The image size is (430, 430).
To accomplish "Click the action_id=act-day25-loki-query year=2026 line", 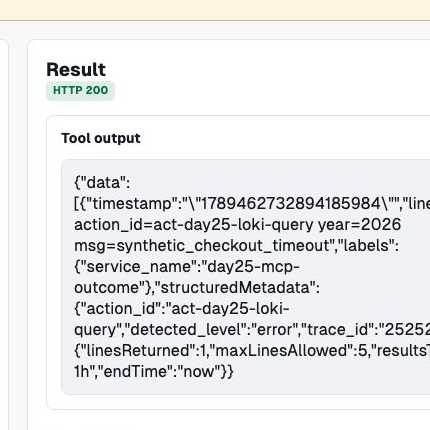I will 237,225.
